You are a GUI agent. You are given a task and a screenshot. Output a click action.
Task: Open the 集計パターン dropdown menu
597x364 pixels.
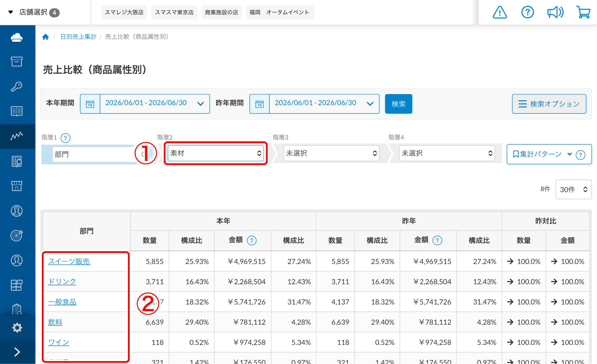549,154
